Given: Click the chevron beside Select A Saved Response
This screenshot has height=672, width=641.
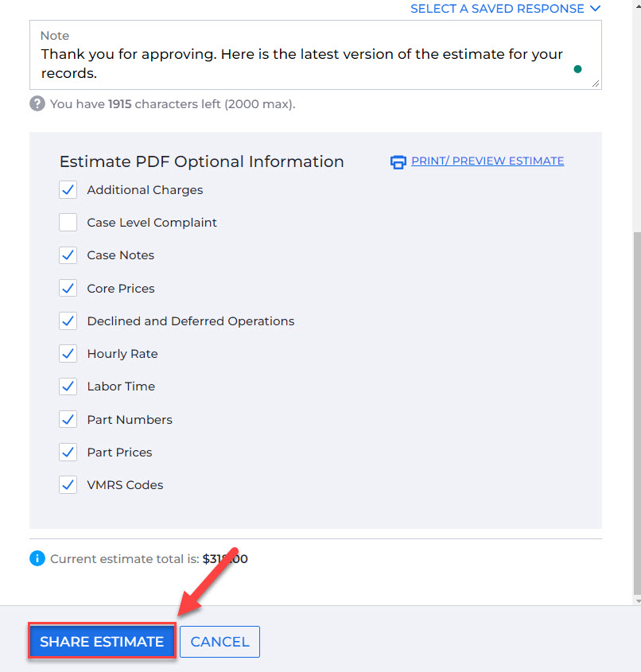Looking at the screenshot, I should [595, 9].
